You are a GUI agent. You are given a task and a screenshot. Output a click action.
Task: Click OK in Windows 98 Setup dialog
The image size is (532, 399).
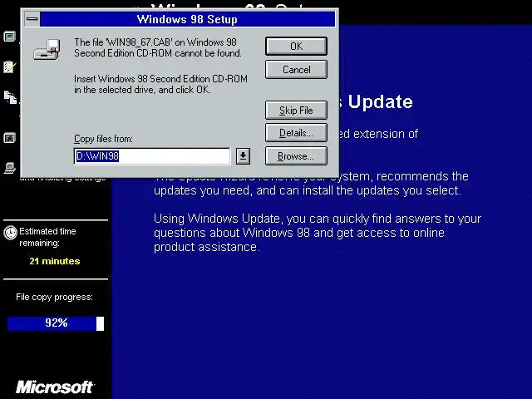coord(296,47)
